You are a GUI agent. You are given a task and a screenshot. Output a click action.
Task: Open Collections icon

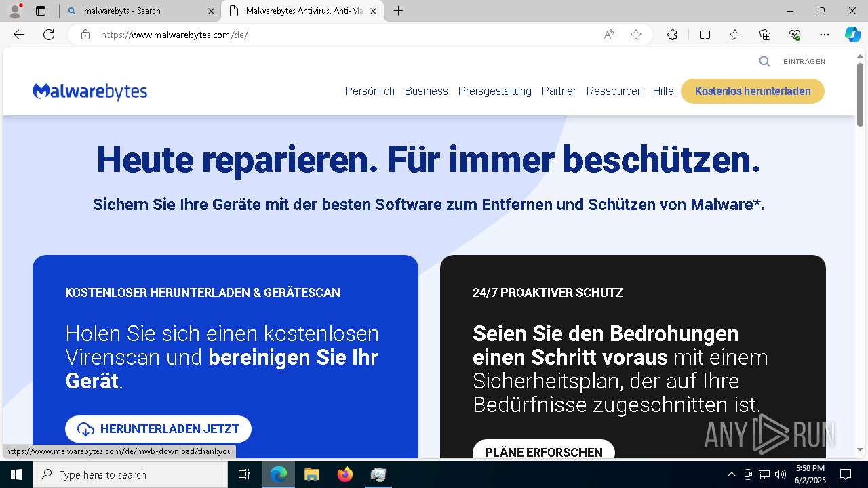tap(765, 35)
